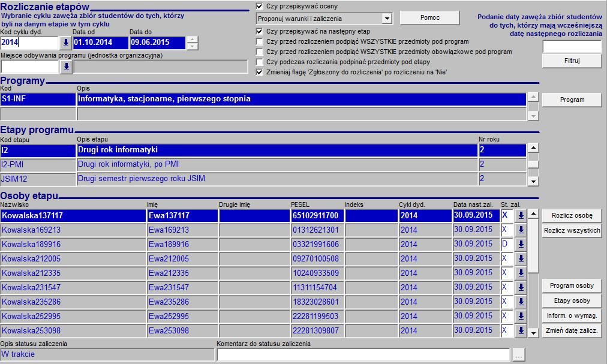Click 'Inform. o wymag.' button

point(572,315)
